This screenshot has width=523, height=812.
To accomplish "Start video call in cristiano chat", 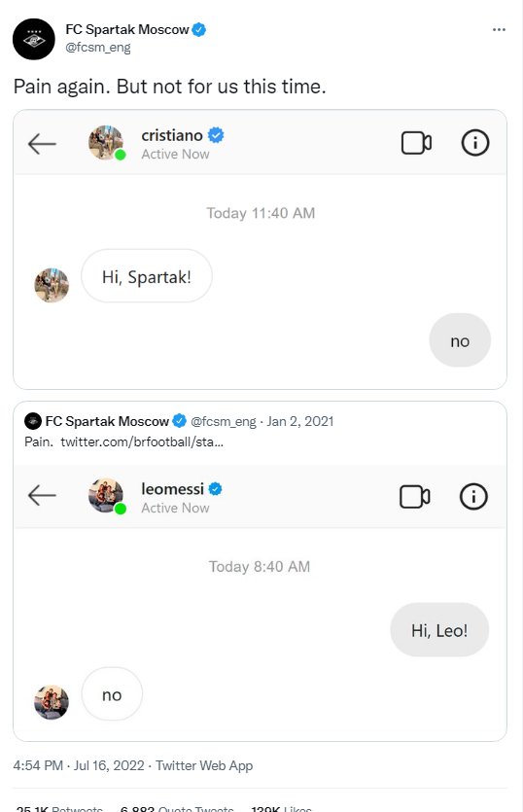I will point(416,143).
